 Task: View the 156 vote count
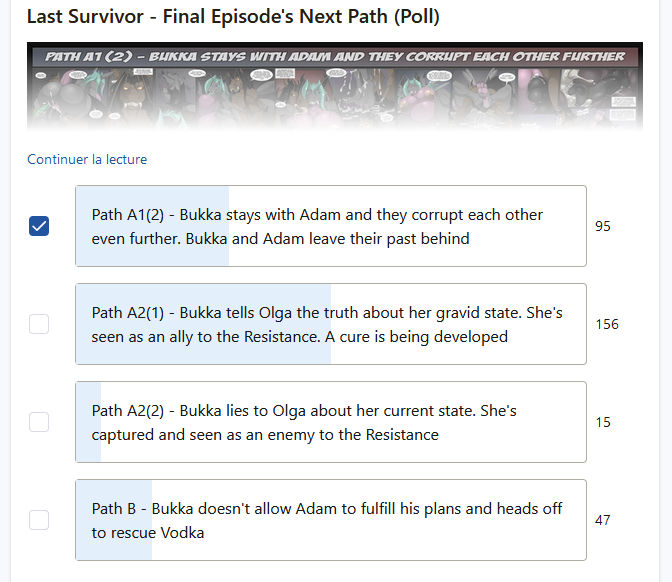coord(607,324)
